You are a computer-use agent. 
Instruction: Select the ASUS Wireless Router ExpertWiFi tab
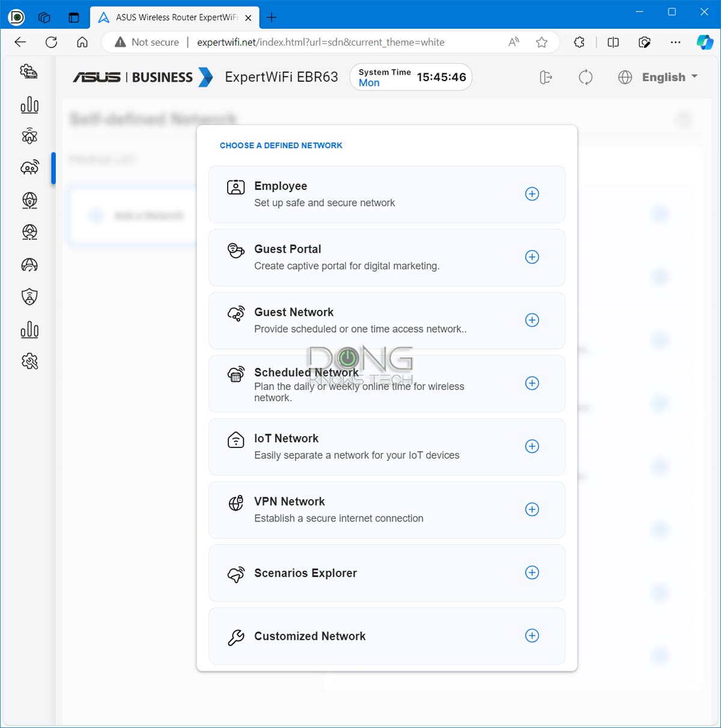click(174, 17)
